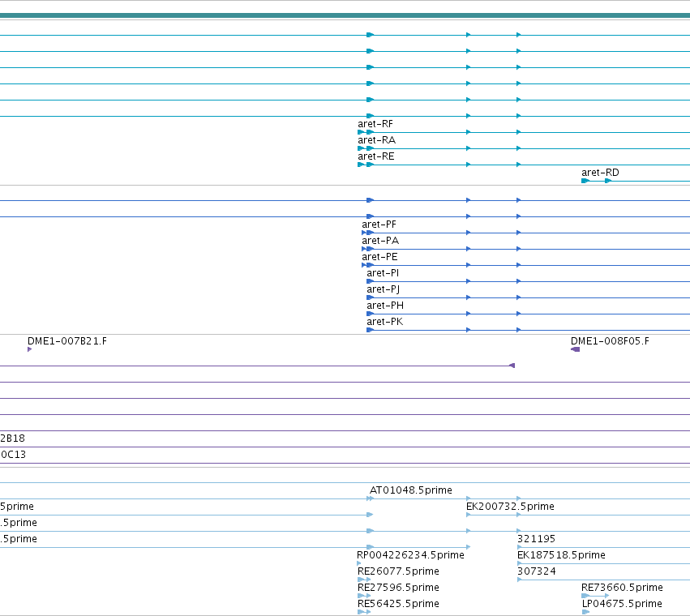Select the aret-PJ protein label
The image size is (690, 616).
click(x=383, y=289)
